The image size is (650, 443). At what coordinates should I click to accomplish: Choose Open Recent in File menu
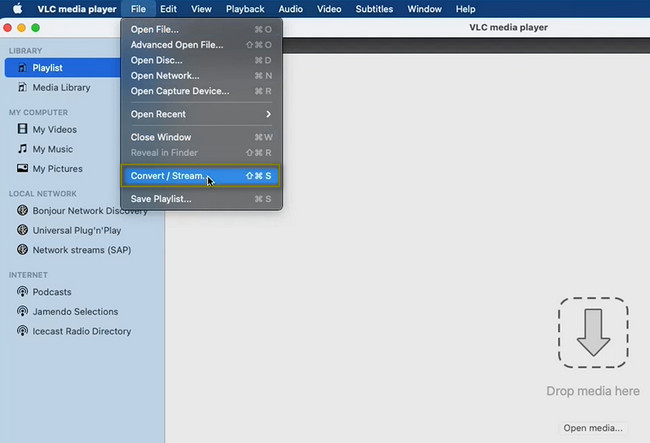tap(201, 114)
